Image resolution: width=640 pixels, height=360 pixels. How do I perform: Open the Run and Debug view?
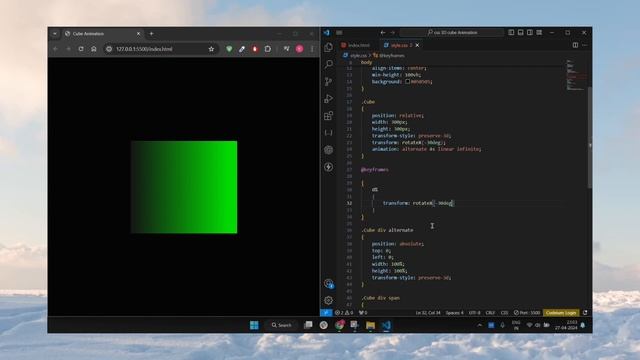coord(329,98)
